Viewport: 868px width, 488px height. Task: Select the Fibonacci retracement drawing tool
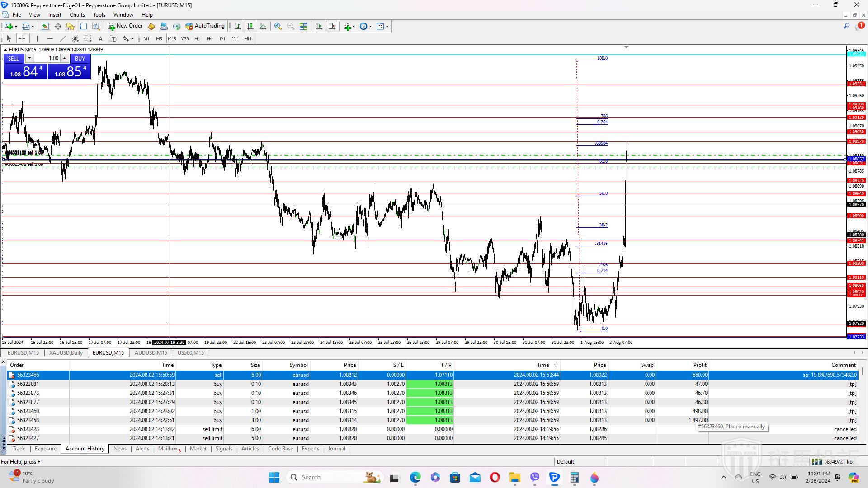click(88, 38)
